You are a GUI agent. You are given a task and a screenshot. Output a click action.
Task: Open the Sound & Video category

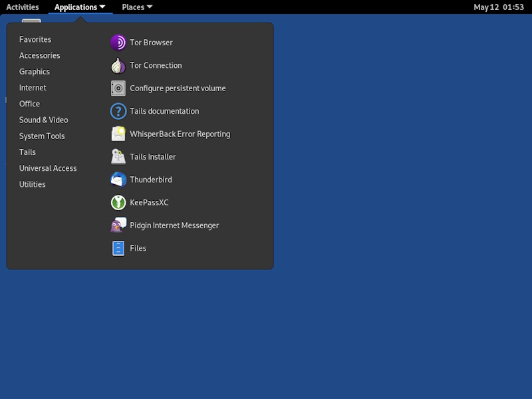coord(43,120)
